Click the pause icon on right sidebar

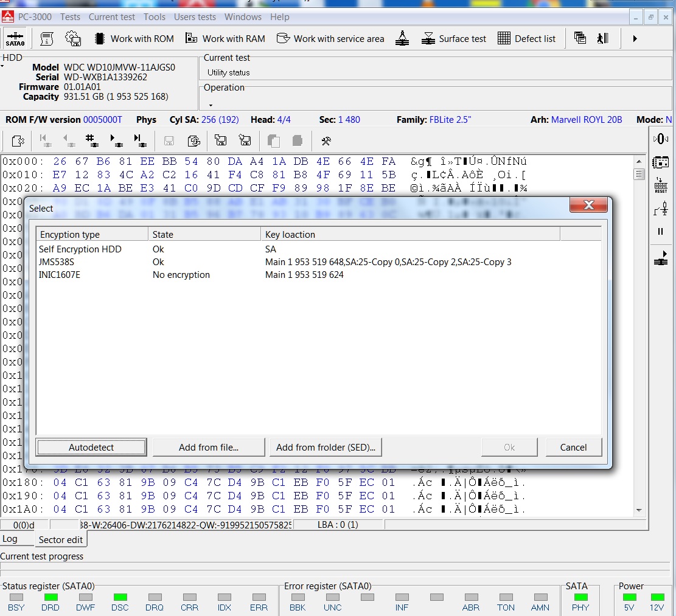pyautogui.click(x=660, y=232)
